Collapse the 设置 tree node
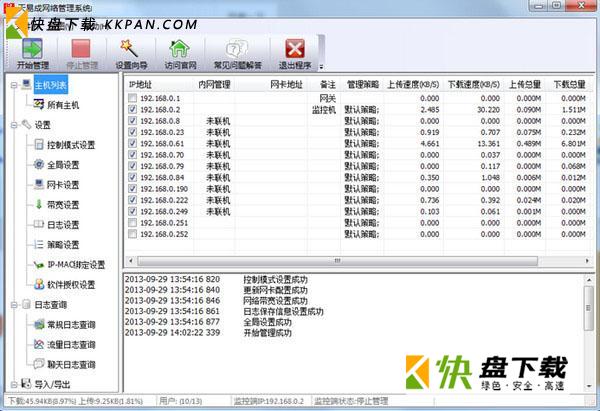Screen dimensions: 600x411 coord(14,125)
